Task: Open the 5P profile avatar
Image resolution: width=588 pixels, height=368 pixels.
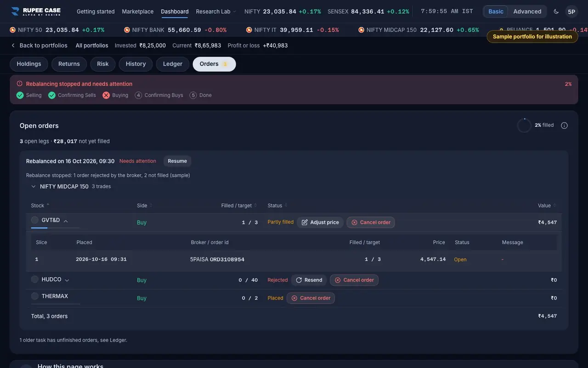Action: [x=571, y=11]
